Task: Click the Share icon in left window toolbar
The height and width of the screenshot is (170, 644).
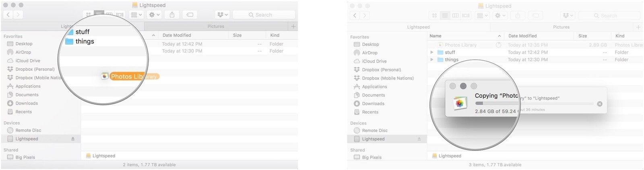Action: click(172, 15)
